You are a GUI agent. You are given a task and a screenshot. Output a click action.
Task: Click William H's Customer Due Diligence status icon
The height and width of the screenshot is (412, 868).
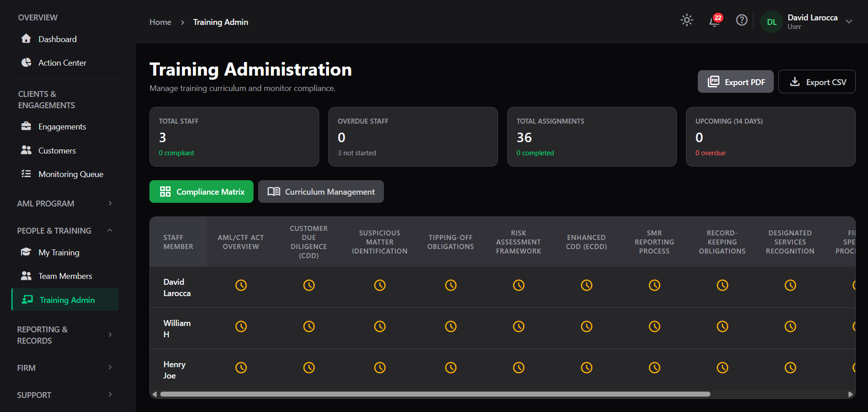coord(309,326)
